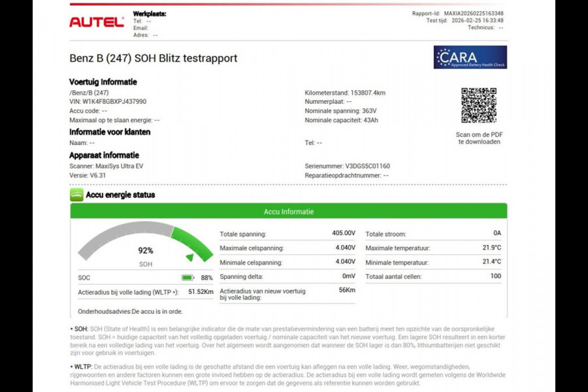This screenshot has width=588, height=392.
Task: Click 'Versie: V6.31'
Action: [x=88, y=176]
